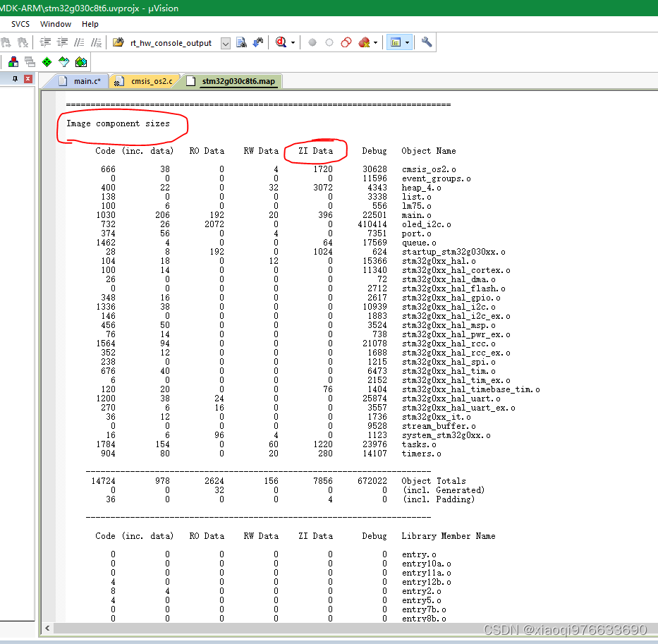Click the Manage Run-Time Environment green diamond
658x644 pixels.
pyautogui.click(x=47, y=62)
